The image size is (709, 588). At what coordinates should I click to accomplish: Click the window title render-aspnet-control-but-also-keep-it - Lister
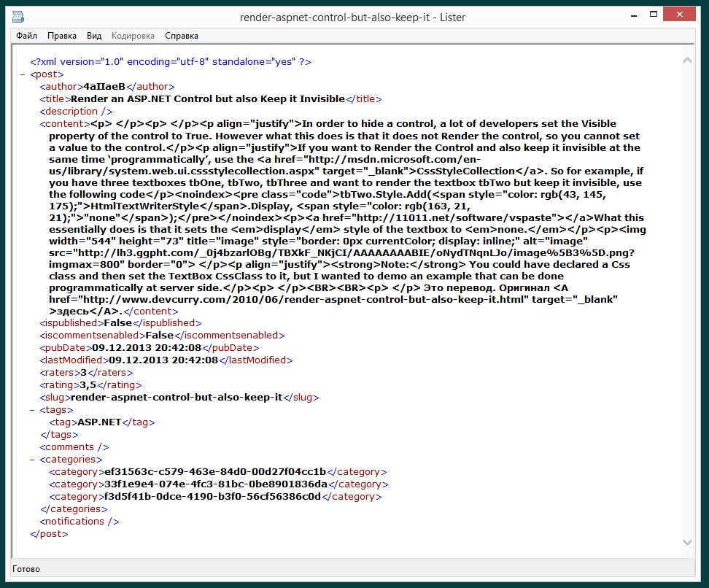pyautogui.click(x=352, y=18)
